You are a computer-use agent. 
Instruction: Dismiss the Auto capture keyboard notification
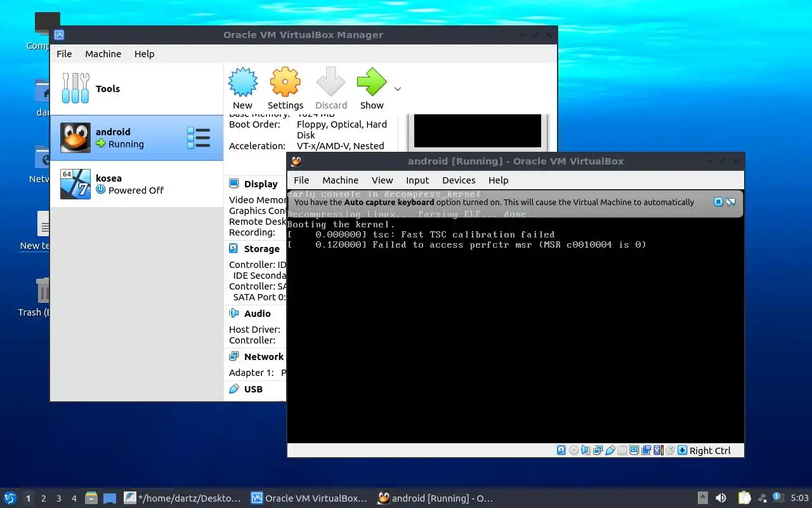(x=718, y=202)
